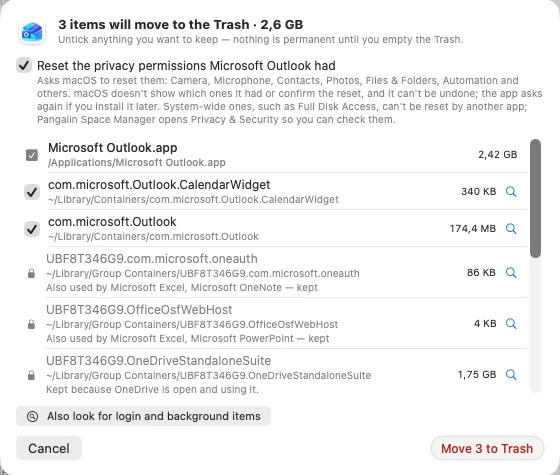Untick the com.microsoft.Outlook container checkbox
This screenshot has width=560, height=475.
[x=32, y=229]
